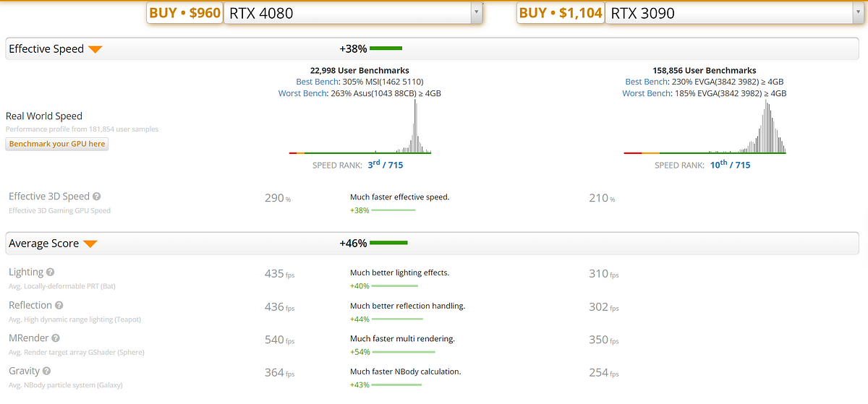This screenshot has width=868, height=404.
Task: Click Much faster multi rendering text
Action: point(402,338)
